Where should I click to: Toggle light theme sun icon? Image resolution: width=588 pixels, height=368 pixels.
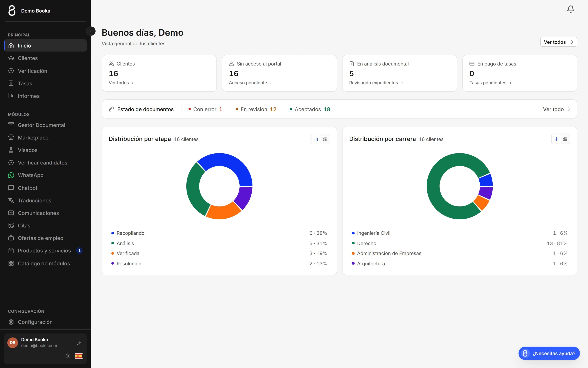[x=68, y=356]
